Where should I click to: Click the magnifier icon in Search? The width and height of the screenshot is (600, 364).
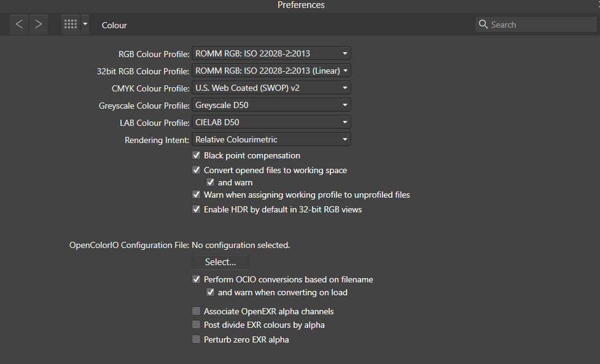(483, 25)
